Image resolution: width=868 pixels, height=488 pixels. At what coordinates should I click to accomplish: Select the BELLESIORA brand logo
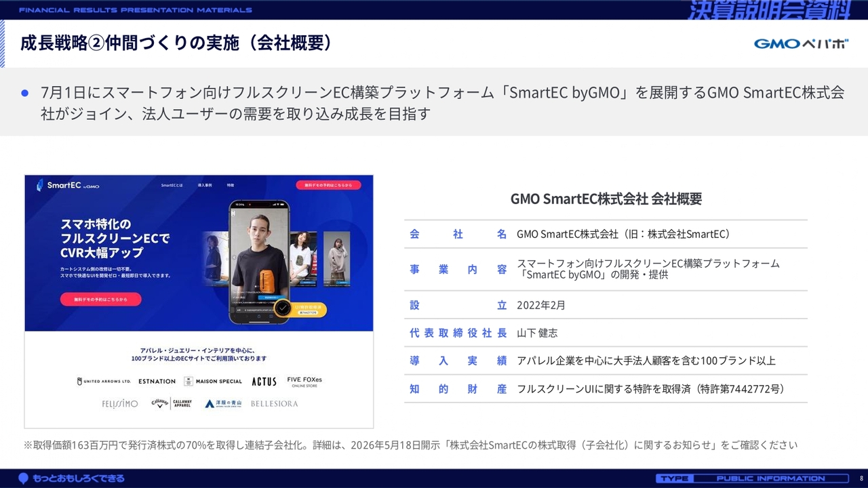[x=274, y=404]
